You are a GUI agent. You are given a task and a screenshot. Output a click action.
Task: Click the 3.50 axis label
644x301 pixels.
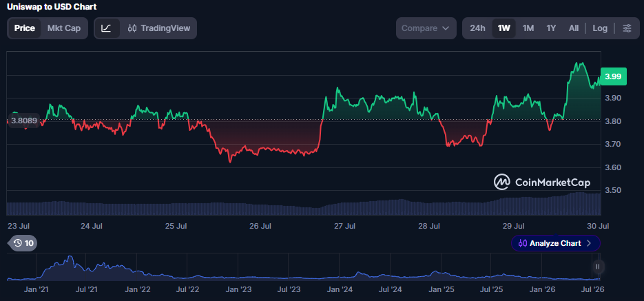coord(613,191)
